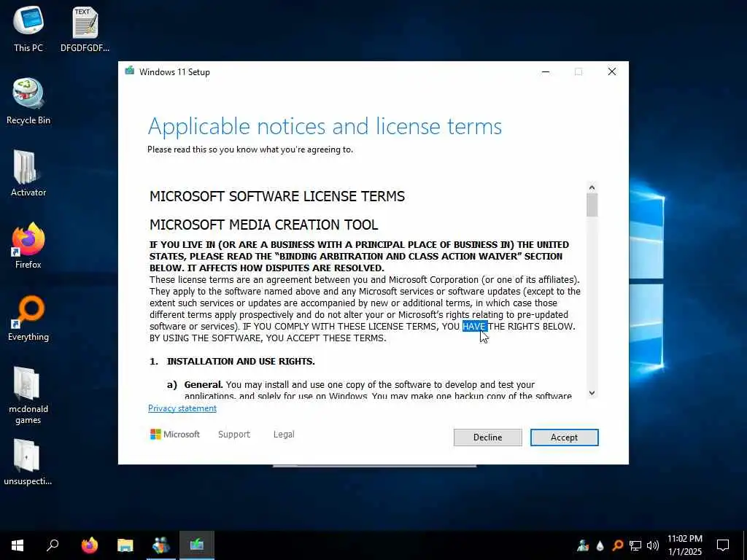Click the 'MICROSOFT SOFTWARE LICENSE TERMS' heading

277,196
